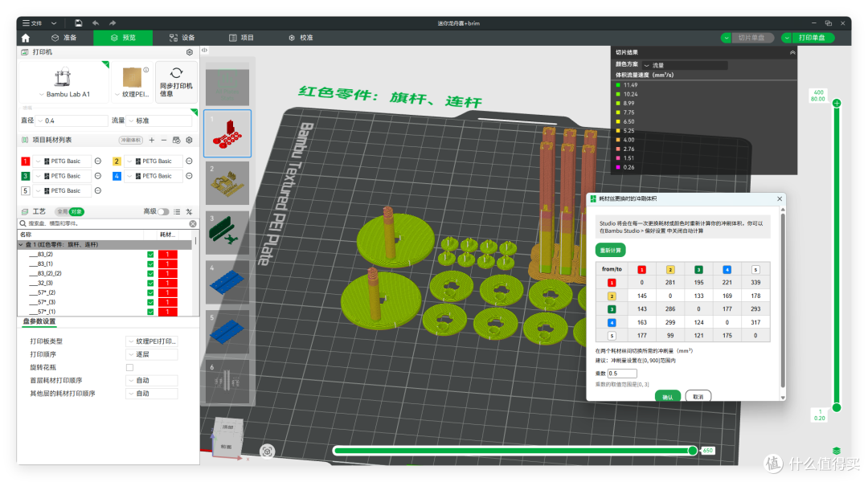Screen dimensions: 868x482
Task: Click the view orientation cube
Action: 227,437
